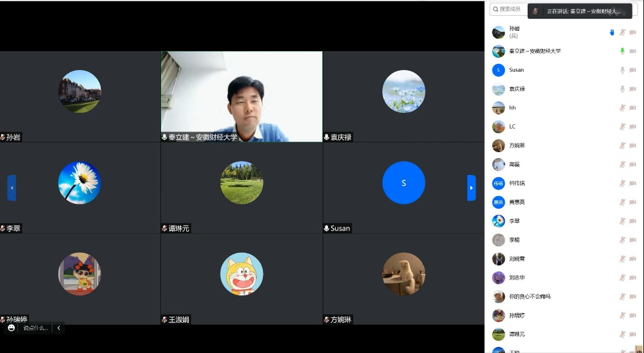The width and height of the screenshot is (644, 353).
Task: Collapse the chat bar with the chevron
Action: coord(58,328)
